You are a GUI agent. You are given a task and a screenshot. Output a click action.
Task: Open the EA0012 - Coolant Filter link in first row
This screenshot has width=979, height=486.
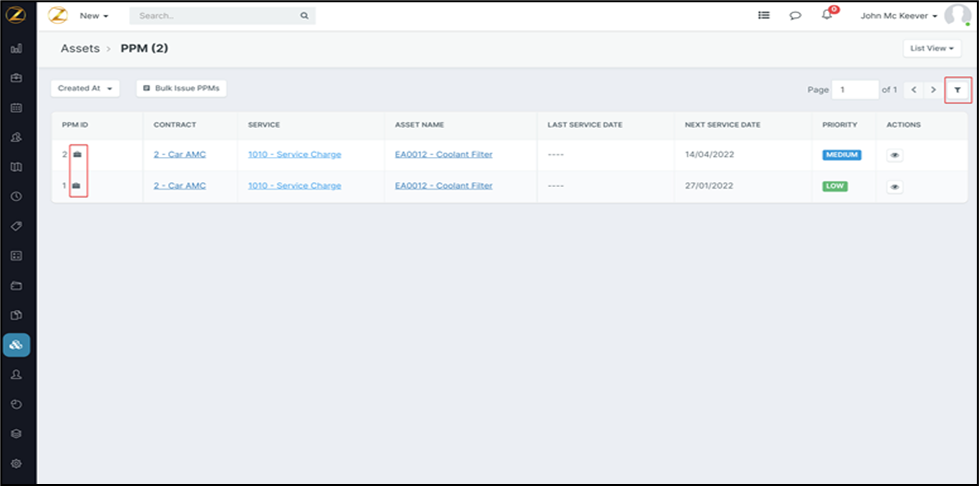pyautogui.click(x=443, y=155)
